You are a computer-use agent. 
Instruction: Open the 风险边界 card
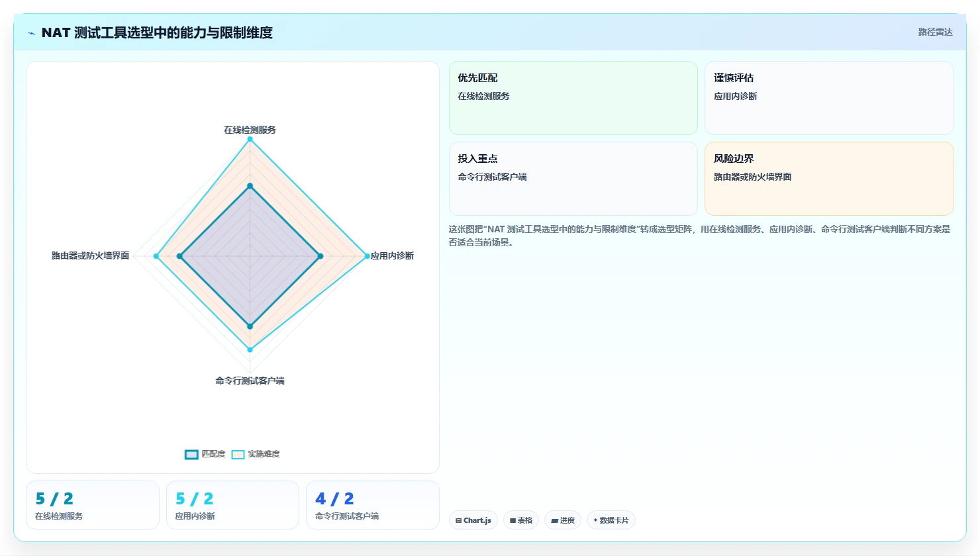point(829,179)
